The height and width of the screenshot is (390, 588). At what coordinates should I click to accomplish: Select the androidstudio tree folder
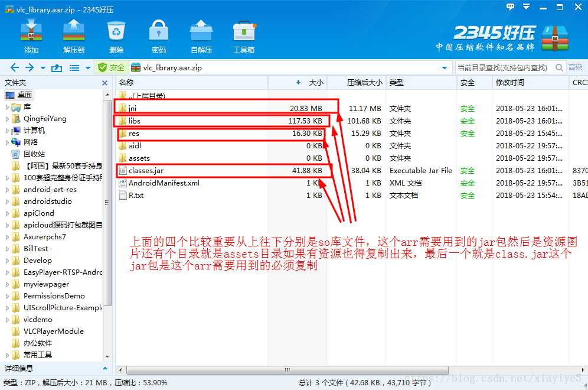42,201
